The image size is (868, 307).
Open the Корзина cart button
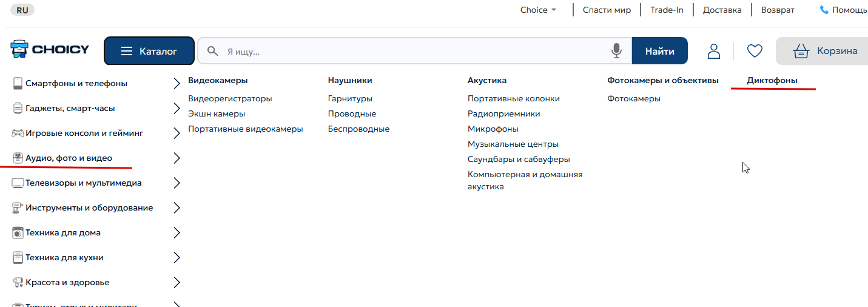coord(822,51)
